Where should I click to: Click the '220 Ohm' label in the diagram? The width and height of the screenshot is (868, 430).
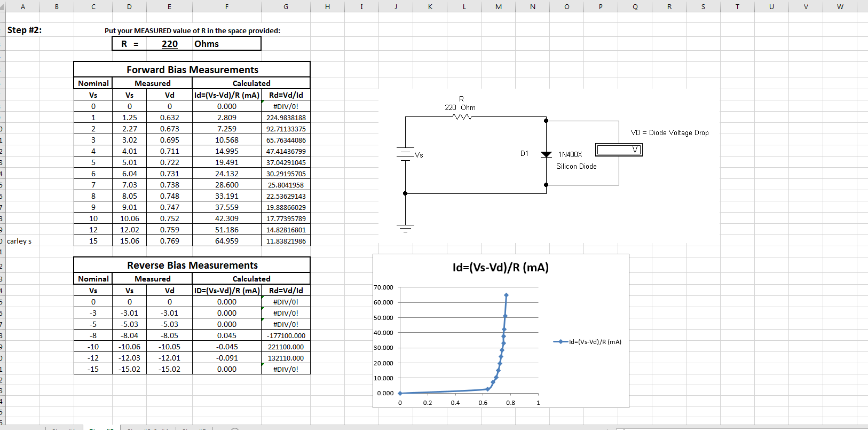[x=460, y=107]
